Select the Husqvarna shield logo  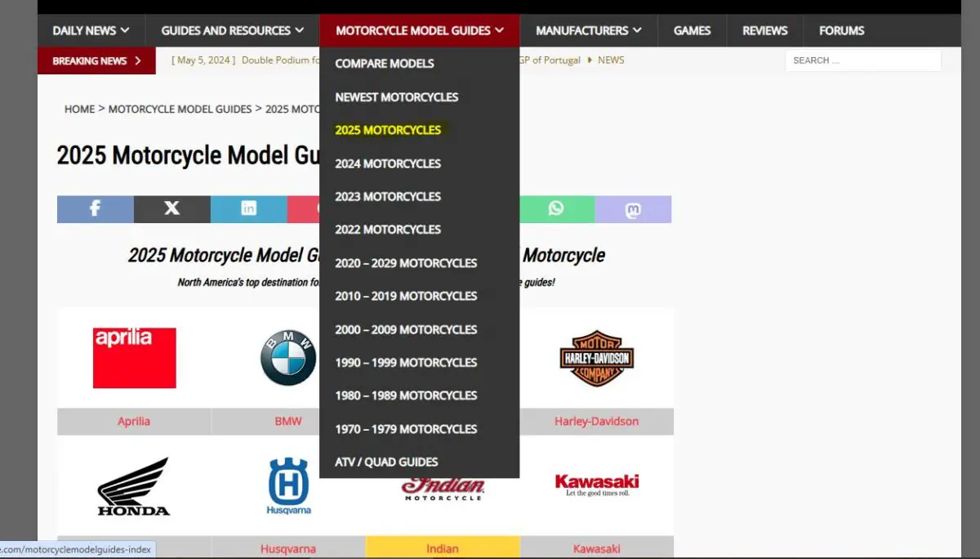287,485
